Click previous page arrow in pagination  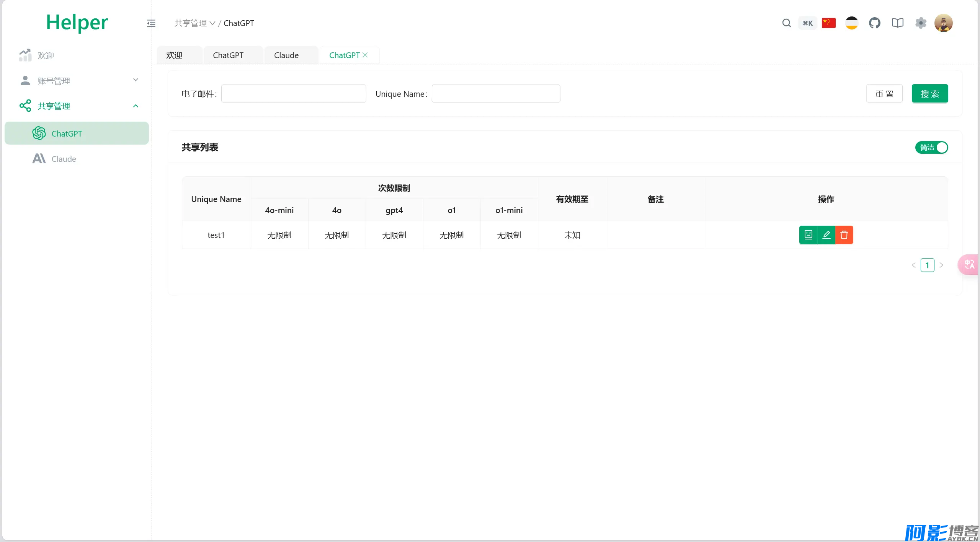(914, 265)
